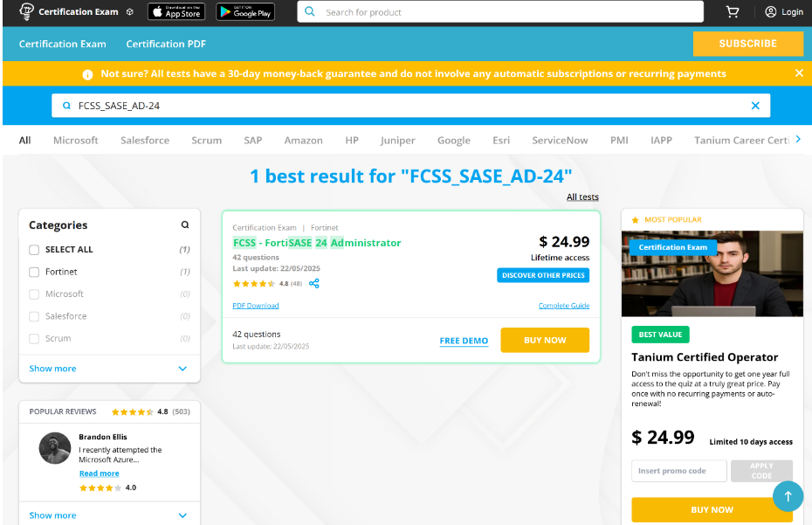
Task: Click the APPLY CODE button
Action: pos(761,471)
